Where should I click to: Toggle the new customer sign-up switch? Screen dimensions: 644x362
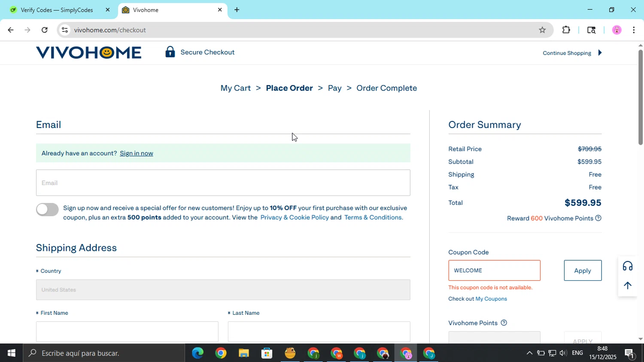(47, 210)
